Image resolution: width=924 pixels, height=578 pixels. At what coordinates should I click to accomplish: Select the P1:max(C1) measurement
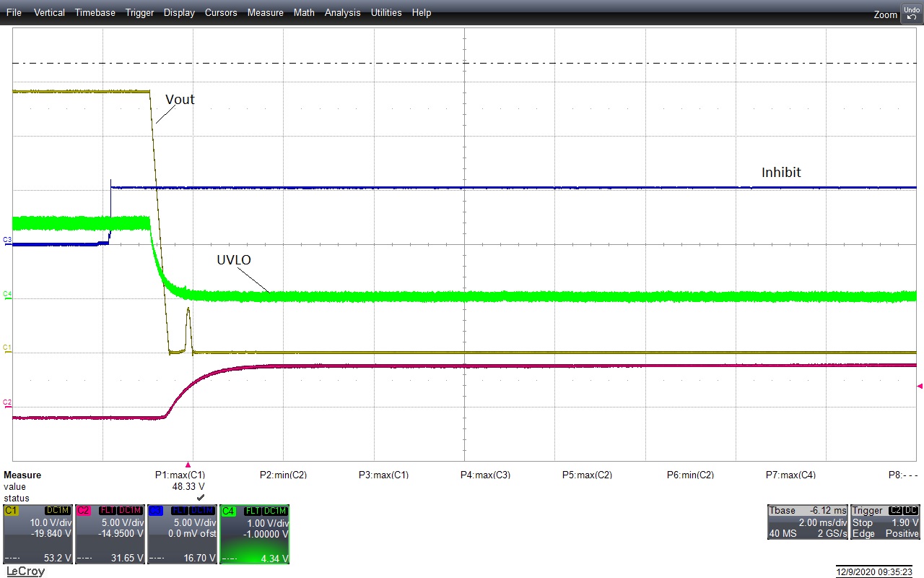click(180, 475)
